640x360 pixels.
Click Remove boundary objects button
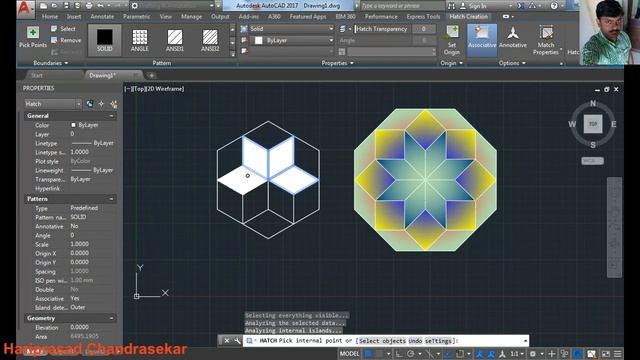point(66,40)
